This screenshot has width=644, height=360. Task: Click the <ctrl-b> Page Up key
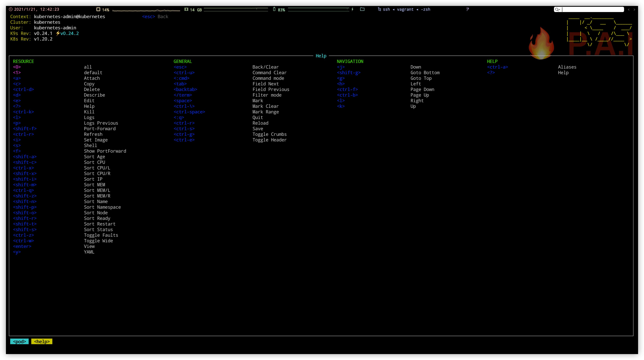[347, 95]
